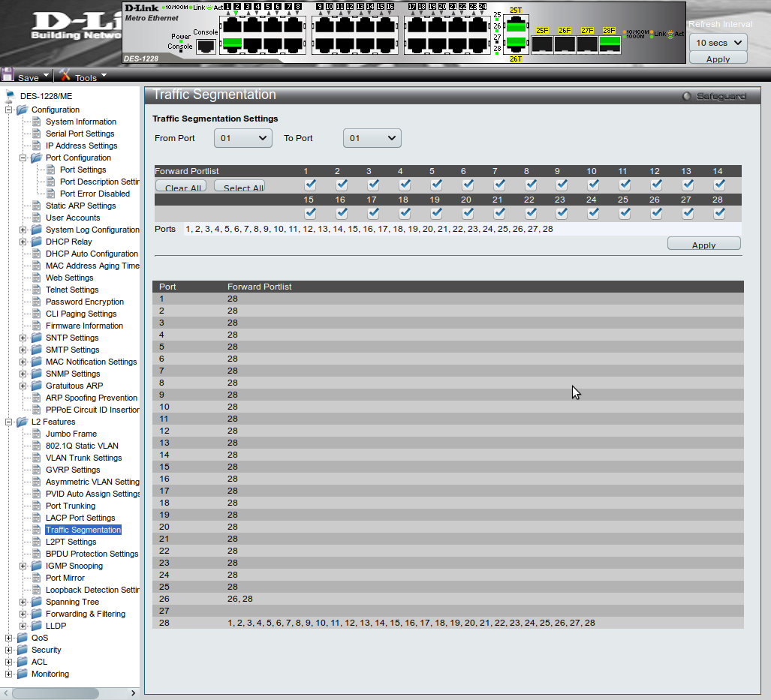Click the Monitoring folder icon
Image resolution: width=771 pixels, height=700 pixels.
(x=22, y=674)
